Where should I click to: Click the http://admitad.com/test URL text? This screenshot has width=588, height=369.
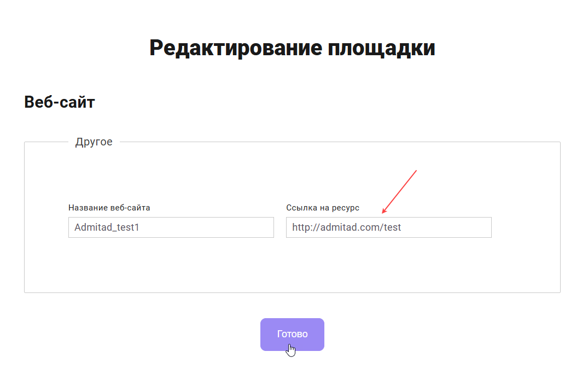point(346,227)
